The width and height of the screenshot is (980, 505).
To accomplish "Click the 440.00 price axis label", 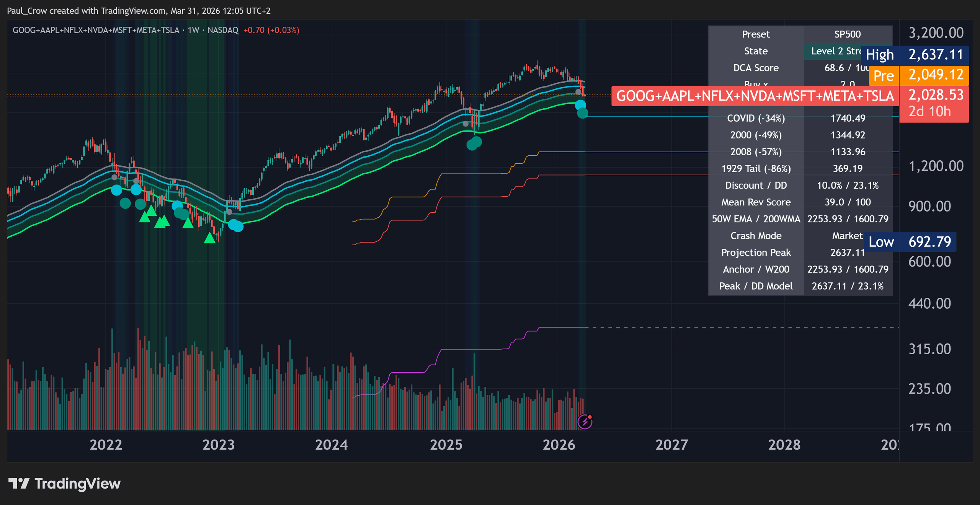I will pos(929,303).
